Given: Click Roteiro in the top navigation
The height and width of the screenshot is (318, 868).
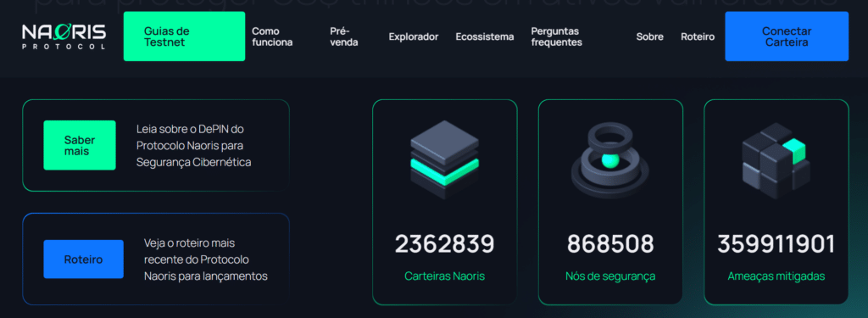Looking at the screenshot, I should pos(698,36).
